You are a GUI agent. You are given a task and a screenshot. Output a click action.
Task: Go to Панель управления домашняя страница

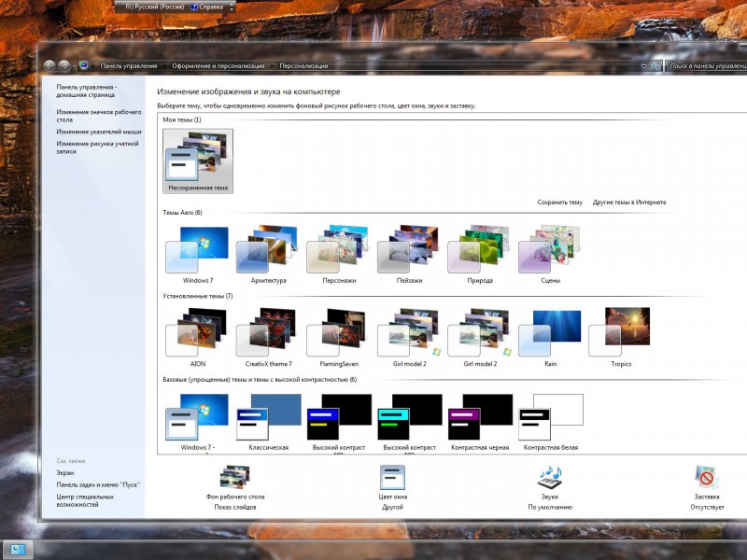[86, 91]
